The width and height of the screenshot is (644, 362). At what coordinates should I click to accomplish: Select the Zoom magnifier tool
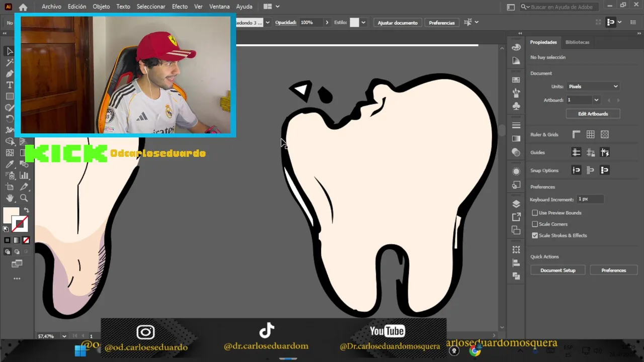click(x=24, y=198)
